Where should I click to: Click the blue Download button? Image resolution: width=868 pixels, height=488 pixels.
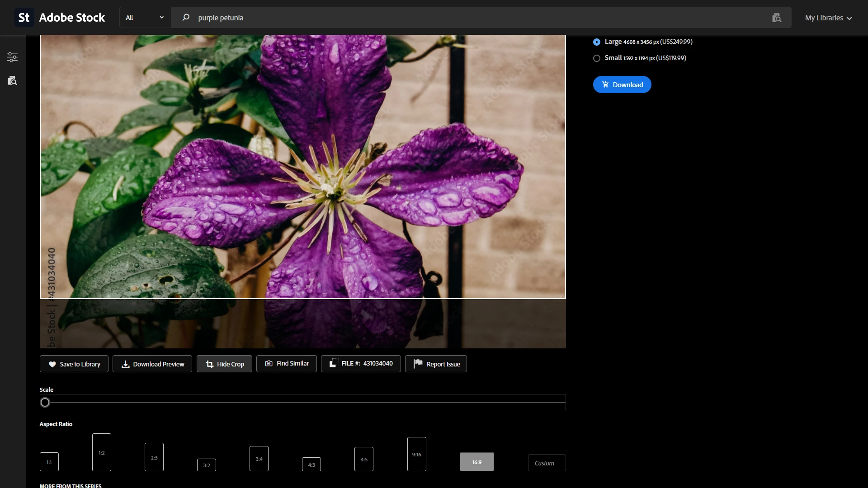[x=622, y=84]
